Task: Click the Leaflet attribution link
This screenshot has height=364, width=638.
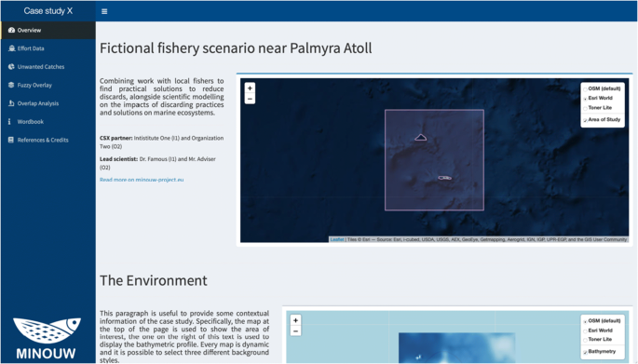Action: coord(337,239)
